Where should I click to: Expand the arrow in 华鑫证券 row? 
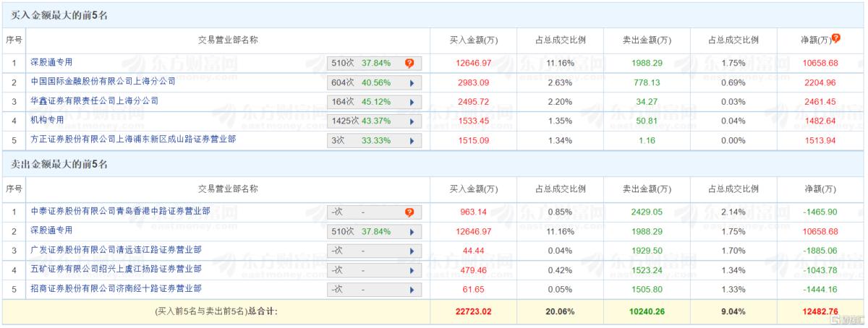[x=412, y=103]
